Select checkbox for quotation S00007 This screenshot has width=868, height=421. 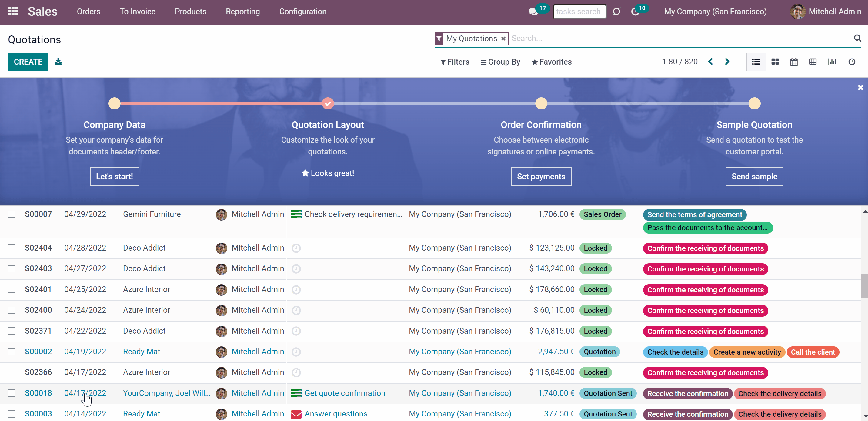pyautogui.click(x=12, y=214)
